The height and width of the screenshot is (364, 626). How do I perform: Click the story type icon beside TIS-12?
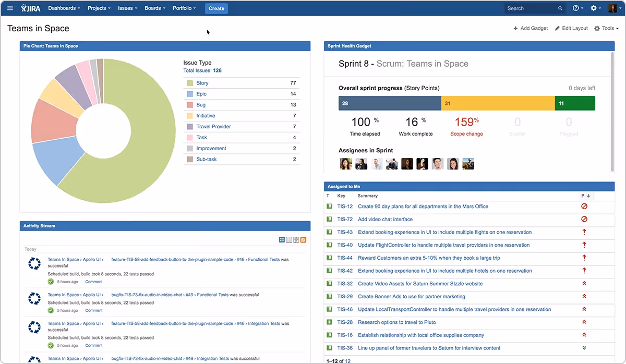(x=329, y=207)
